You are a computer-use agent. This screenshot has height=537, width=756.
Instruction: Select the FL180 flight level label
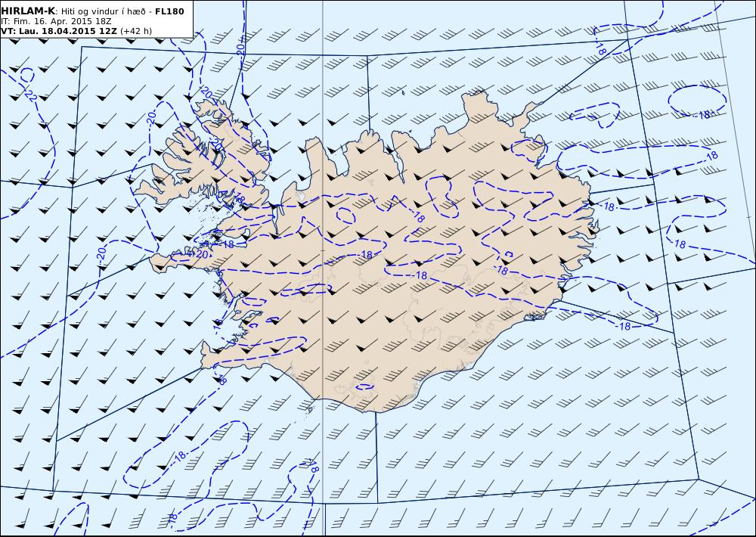169,11
